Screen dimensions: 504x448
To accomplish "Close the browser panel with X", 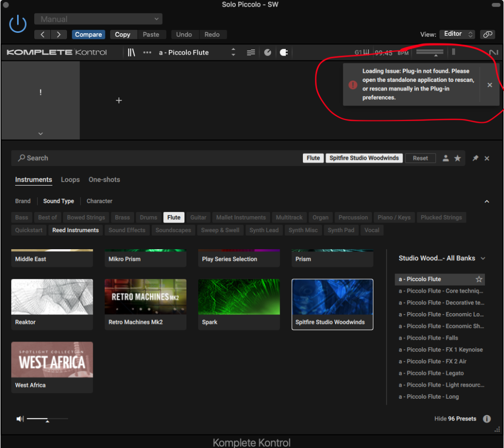I will pyautogui.click(x=487, y=158).
